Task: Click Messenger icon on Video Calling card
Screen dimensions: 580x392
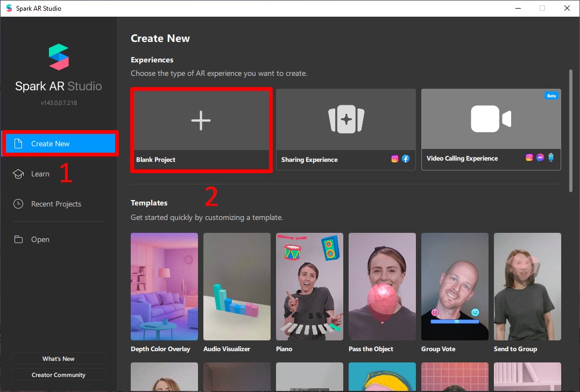Action: point(540,158)
